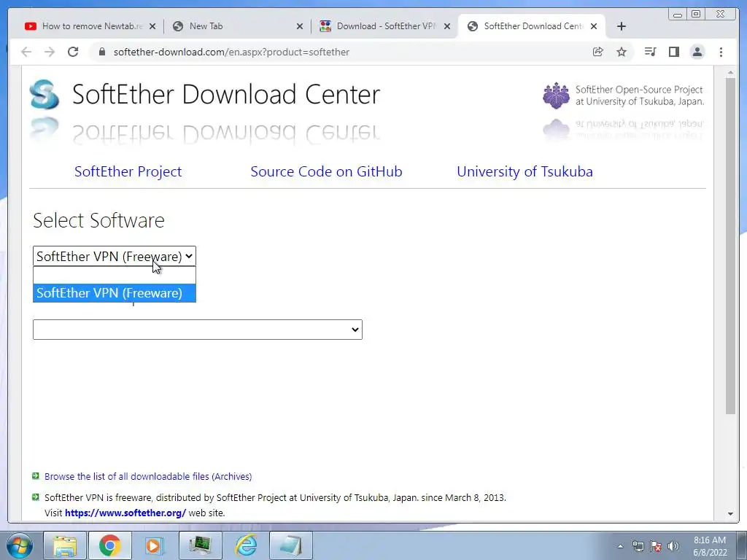Open the notepad-like taskbar icon
The width and height of the screenshot is (747, 560).
click(x=291, y=545)
